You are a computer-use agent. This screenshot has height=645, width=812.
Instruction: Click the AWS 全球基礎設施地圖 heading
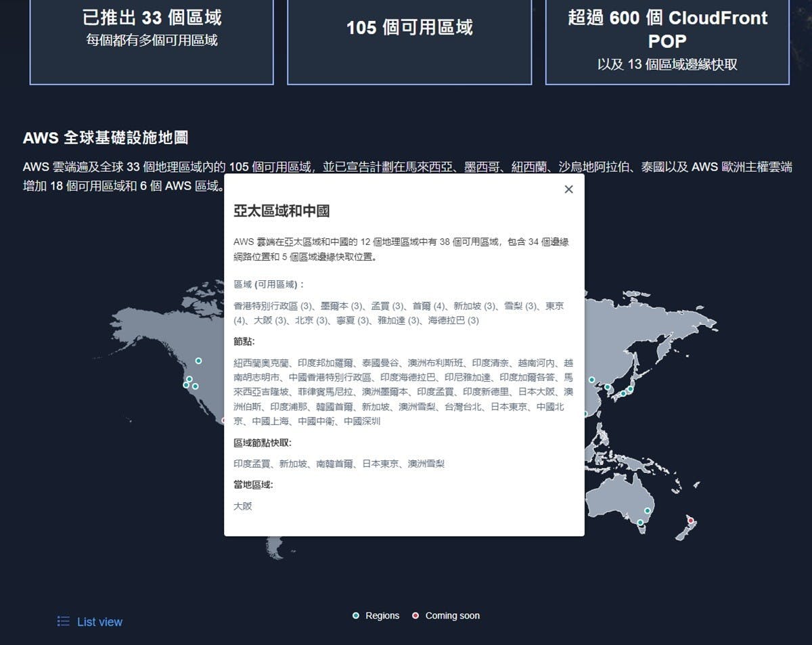coord(106,137)
